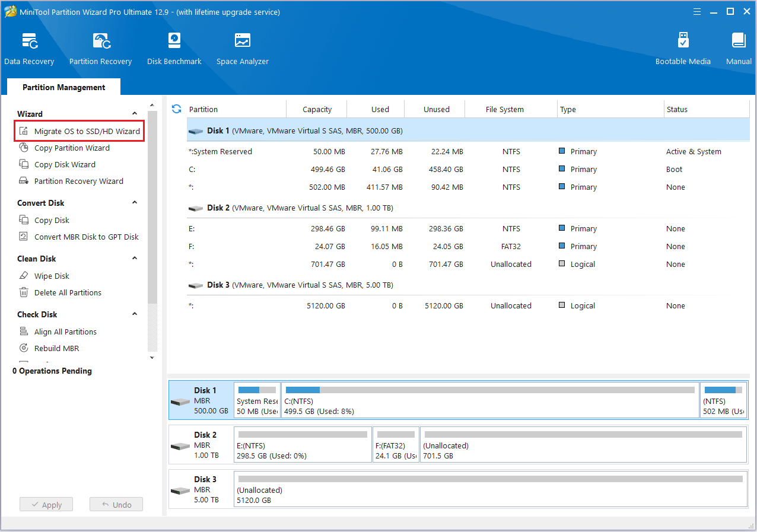The image size is (757, 532).
Task: Collapse the Wizard section
Action: coord(134,113)
